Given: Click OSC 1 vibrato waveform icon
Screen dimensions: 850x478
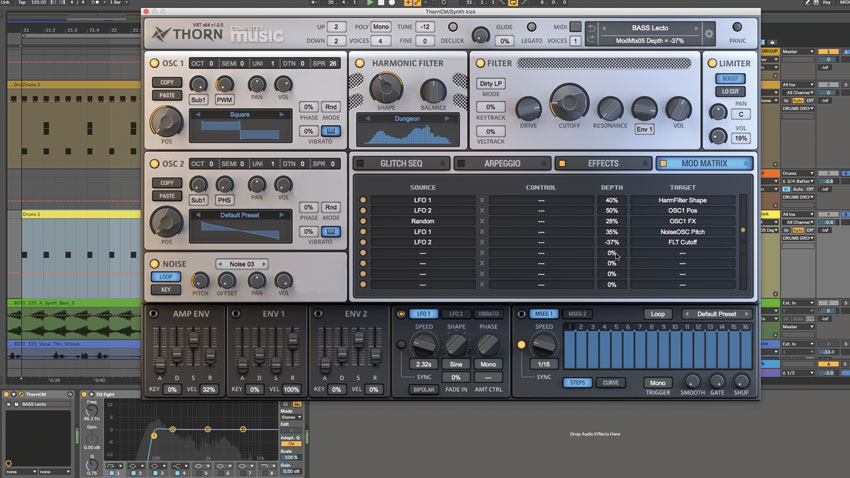Looking at the screenshot, I should pos(331,131).
